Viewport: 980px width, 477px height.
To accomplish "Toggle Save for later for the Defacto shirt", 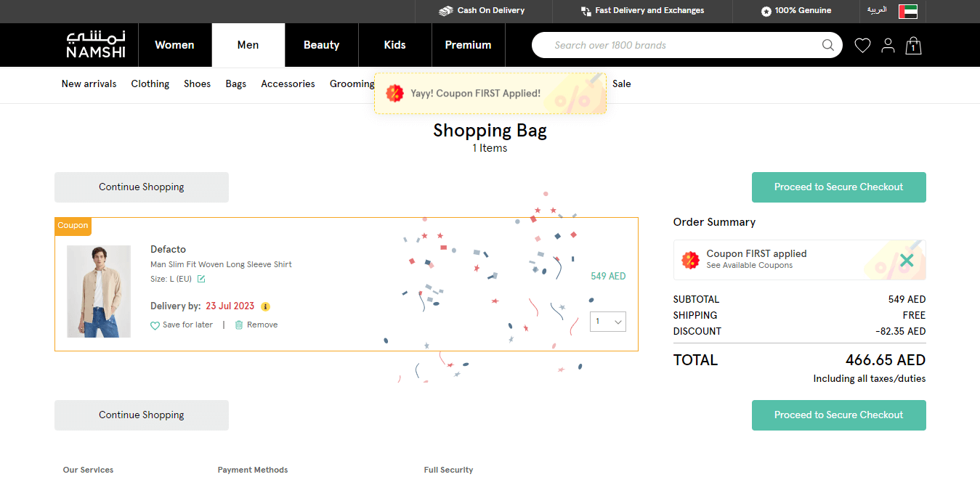I will tap(181, 325).
